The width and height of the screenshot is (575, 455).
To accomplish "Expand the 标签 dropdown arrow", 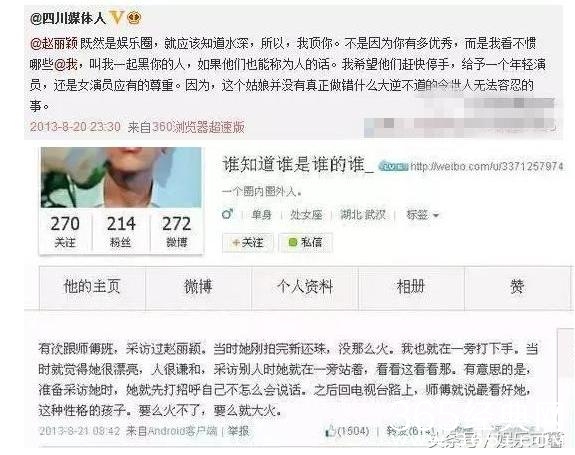I will (x=436, y=215).
